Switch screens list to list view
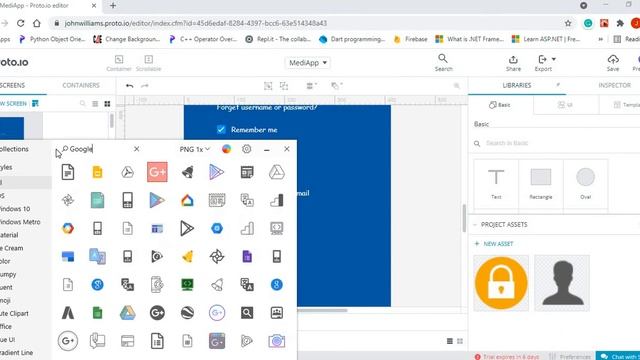This screenshot has width=640, height=360. (95, 104)
